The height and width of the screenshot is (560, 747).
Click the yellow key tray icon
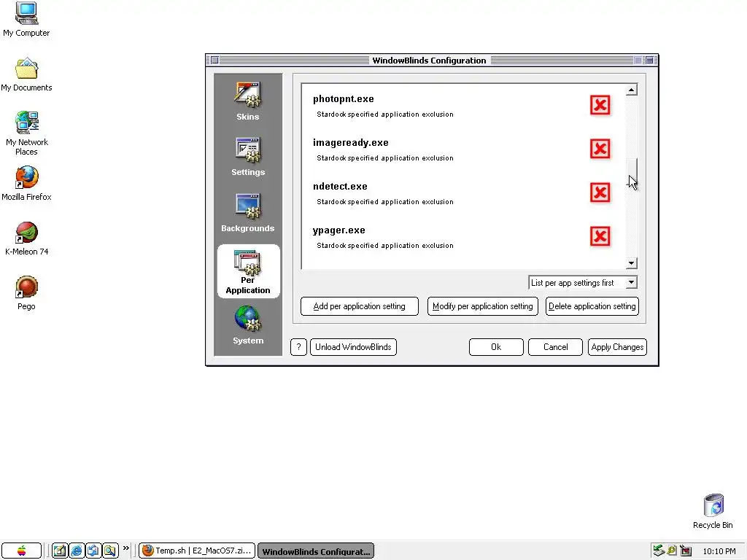pyautogui.click(x=672, y=551)
